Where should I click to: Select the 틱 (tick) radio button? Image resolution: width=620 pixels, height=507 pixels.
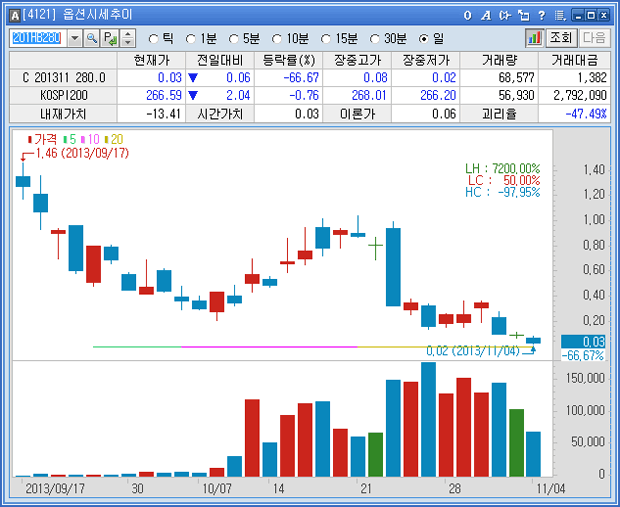[154, 38]
